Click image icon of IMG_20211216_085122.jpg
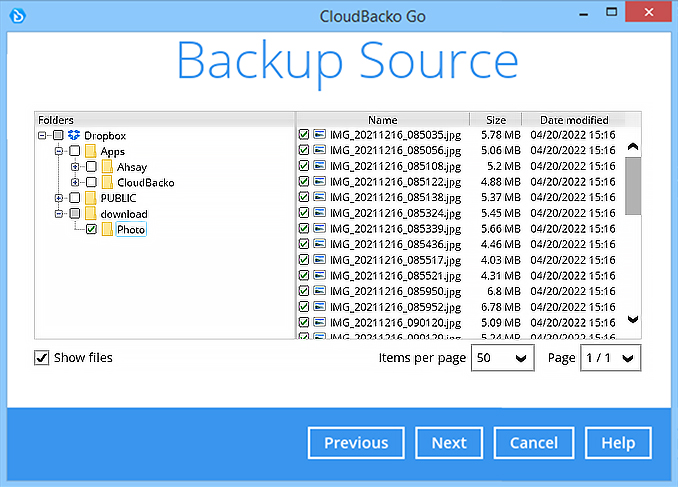Screen dimensions: 678x487 (x=320, y=181)
